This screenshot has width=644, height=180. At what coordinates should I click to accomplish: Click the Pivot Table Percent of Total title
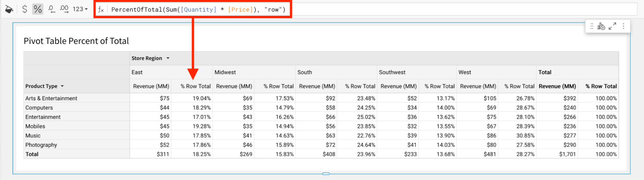pyautogui.click(x=76, y=41)
